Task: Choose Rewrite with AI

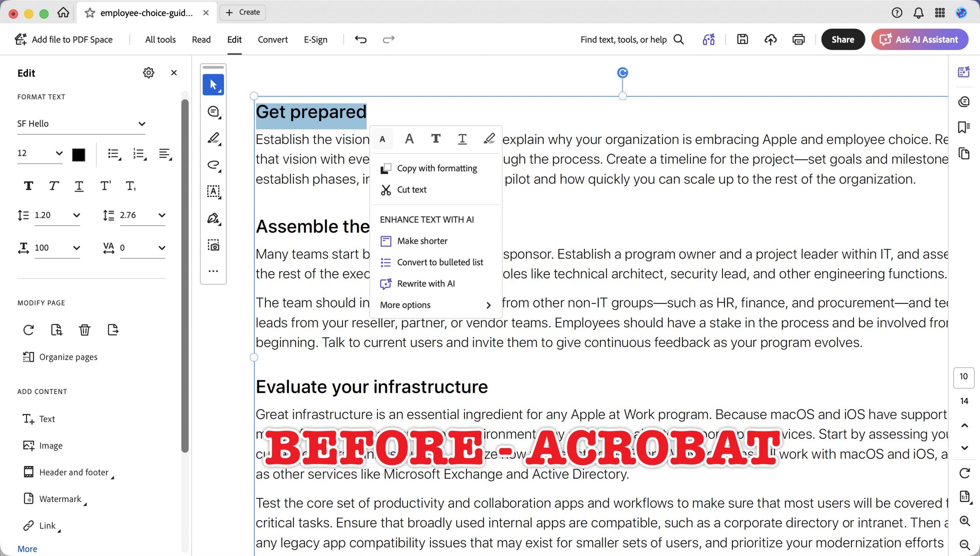Action: 436,284
